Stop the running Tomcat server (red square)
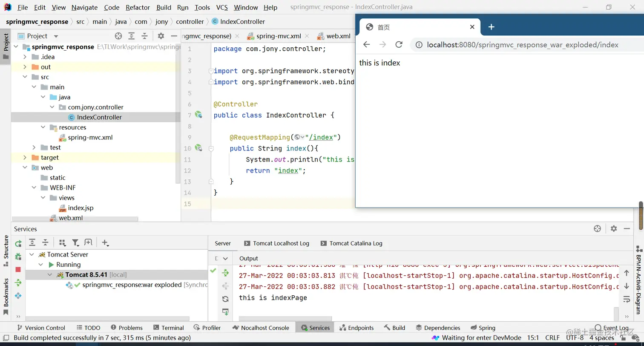The width and height of the screenshot is (644, 346). click(x=18, y=270)
